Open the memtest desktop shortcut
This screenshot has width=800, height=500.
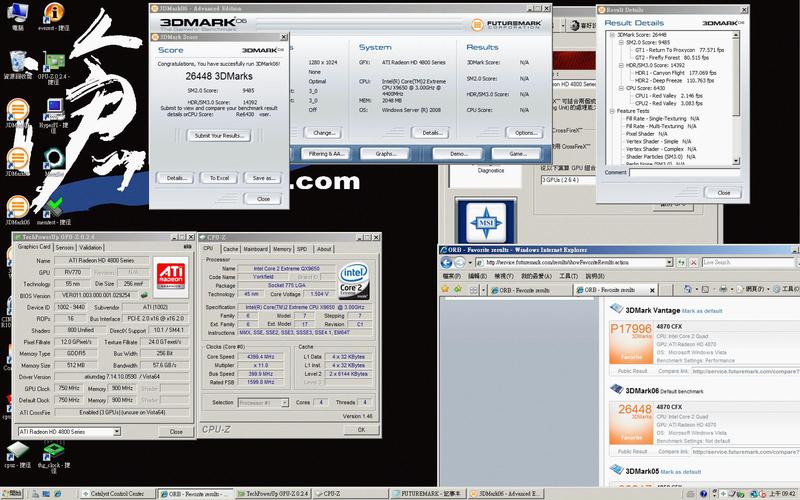[x=54, y=207]
